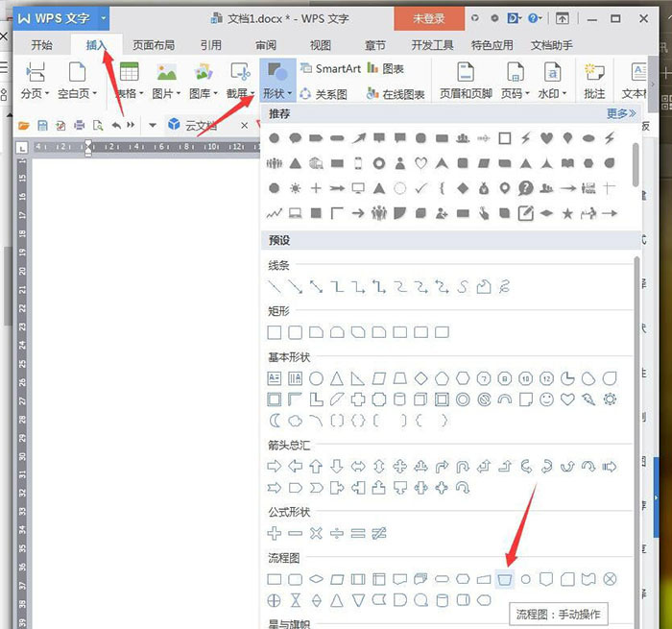Select the freeform scribble line shape
The image size is (672, 629).
pos(504,286)
